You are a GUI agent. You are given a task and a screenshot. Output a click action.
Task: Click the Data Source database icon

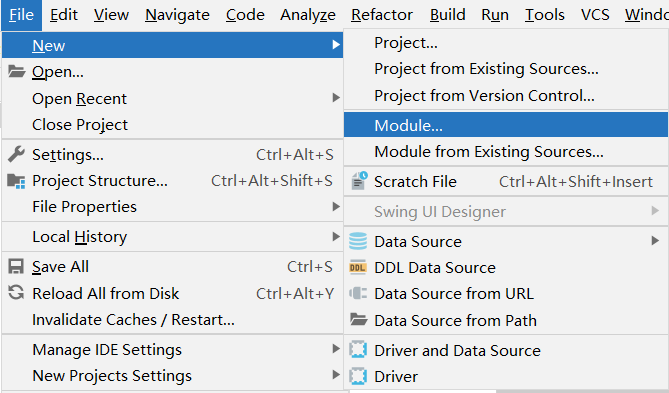(x=358, y=242)
